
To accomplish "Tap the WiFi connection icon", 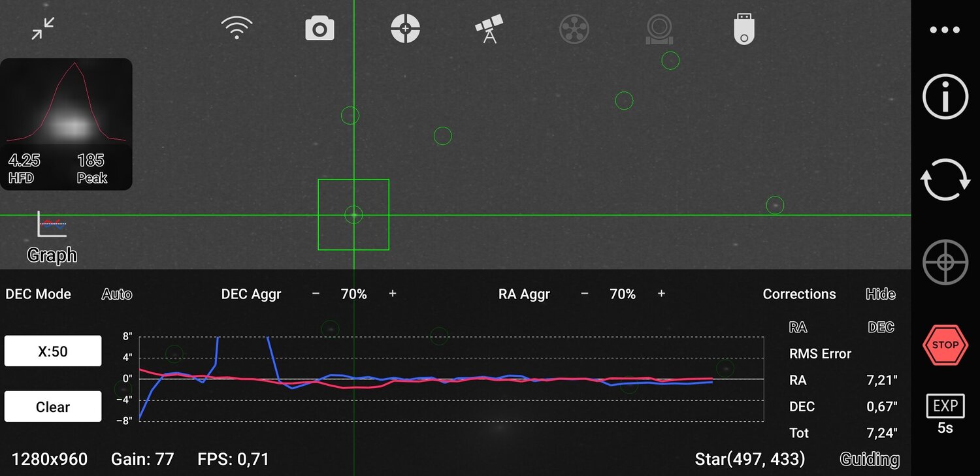I will 237,27.
